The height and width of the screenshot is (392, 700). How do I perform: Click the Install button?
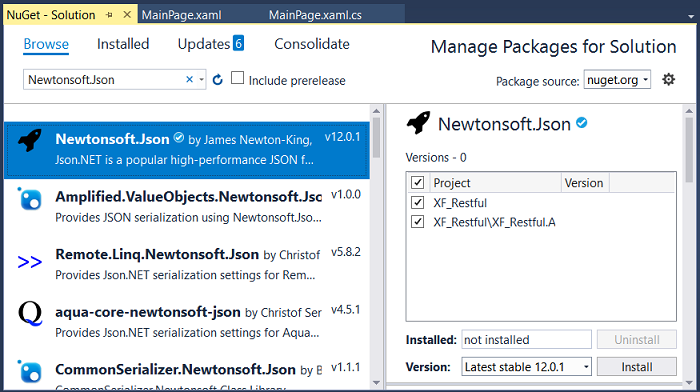[x=637, y=367]
